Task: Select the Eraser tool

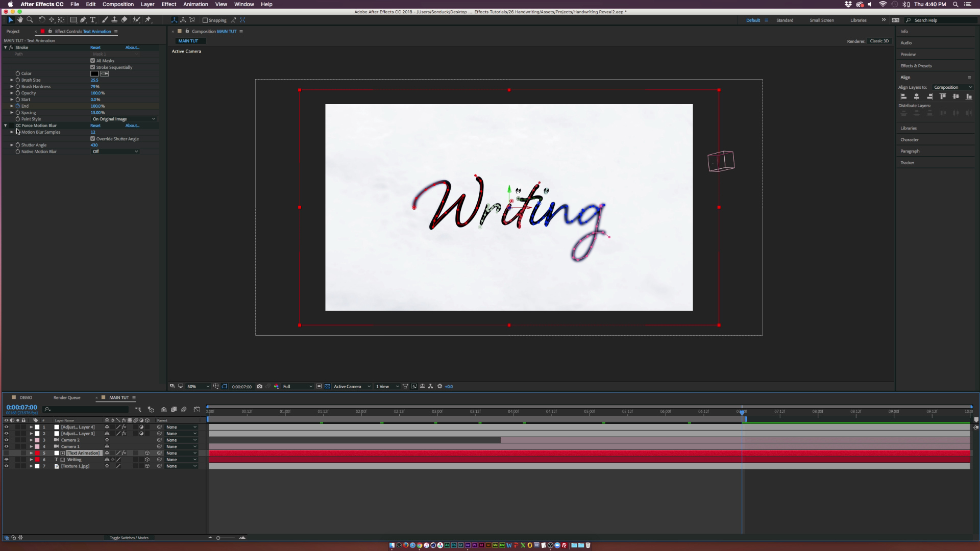Action: (124, 20)
